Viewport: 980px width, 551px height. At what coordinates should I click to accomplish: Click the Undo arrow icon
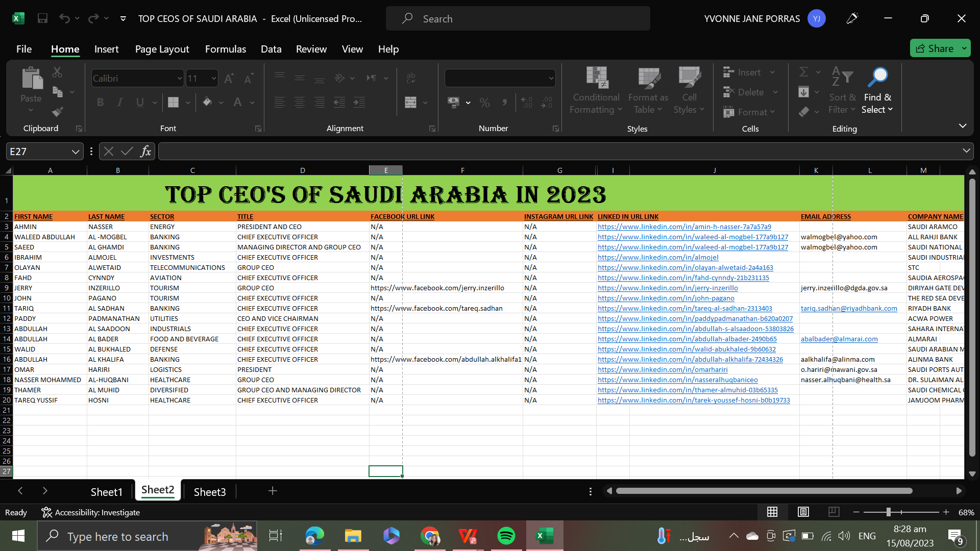pos(64,19)
